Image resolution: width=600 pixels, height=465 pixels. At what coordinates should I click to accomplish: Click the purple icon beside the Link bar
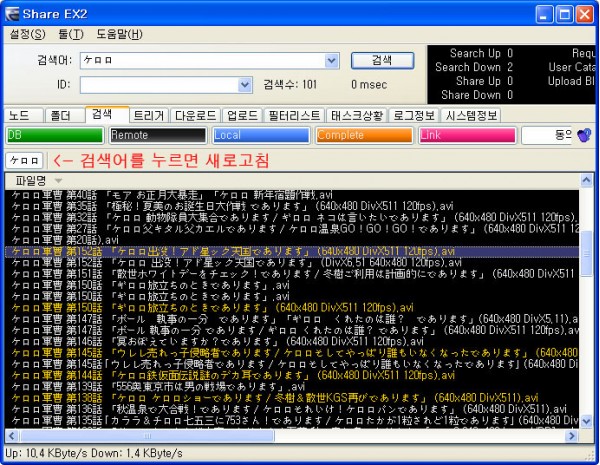click(x=584, y=135)
